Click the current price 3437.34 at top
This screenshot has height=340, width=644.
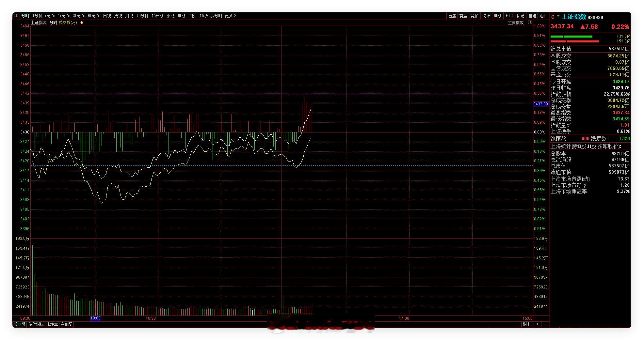[x=562, y=26]
